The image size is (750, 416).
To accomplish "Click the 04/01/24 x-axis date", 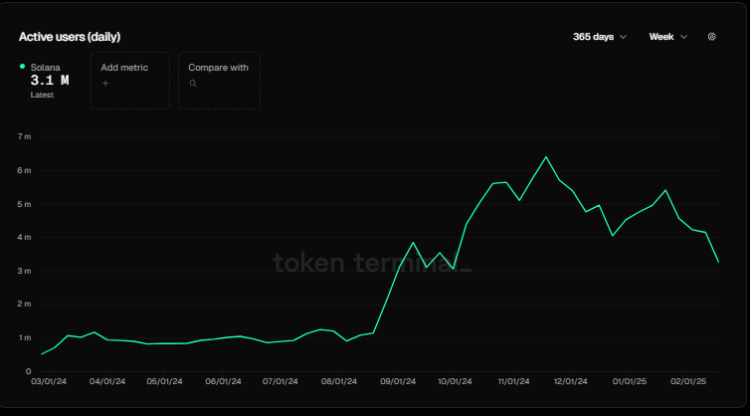I will (107, 381).
